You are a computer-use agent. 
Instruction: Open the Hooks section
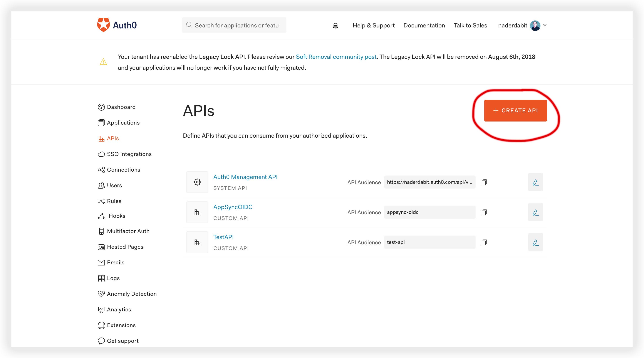click(112, 216)
